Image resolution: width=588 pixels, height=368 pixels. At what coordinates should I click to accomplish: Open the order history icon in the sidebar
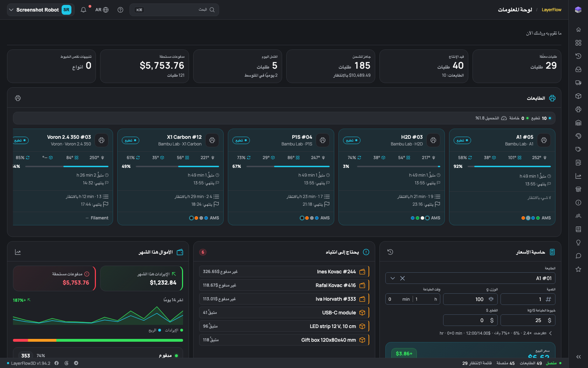pyautogui.click(x=578, y=56)
